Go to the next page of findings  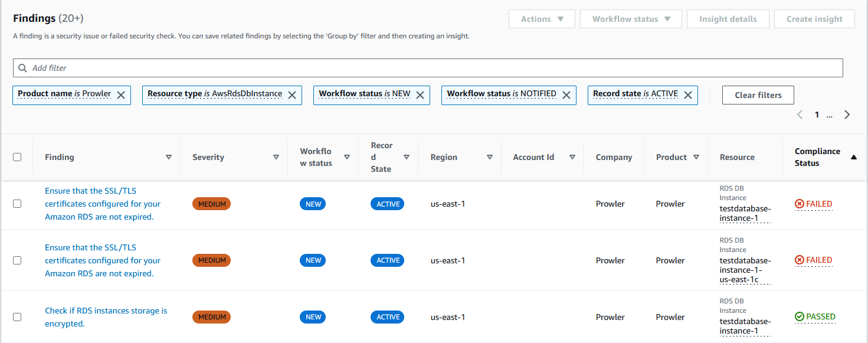click(847, 114)
